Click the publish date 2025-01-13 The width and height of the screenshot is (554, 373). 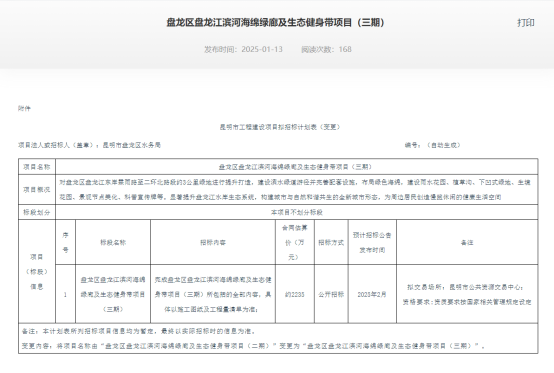point(262,49)
